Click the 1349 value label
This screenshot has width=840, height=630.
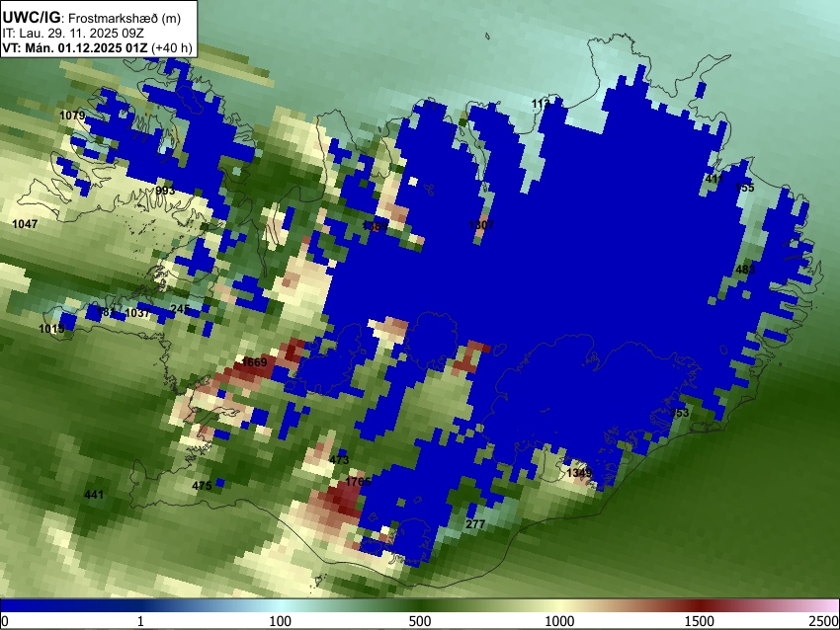(579, 473)
